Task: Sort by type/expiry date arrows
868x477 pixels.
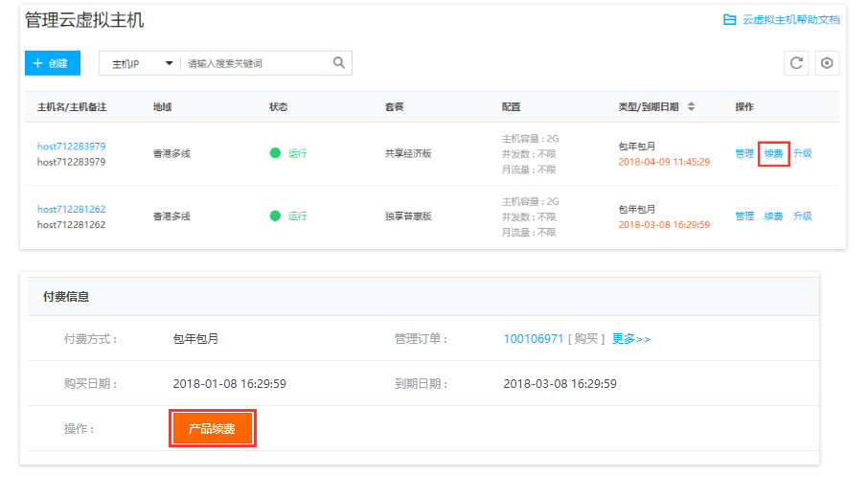Action: pyautogui.click(x=691, y=106)
